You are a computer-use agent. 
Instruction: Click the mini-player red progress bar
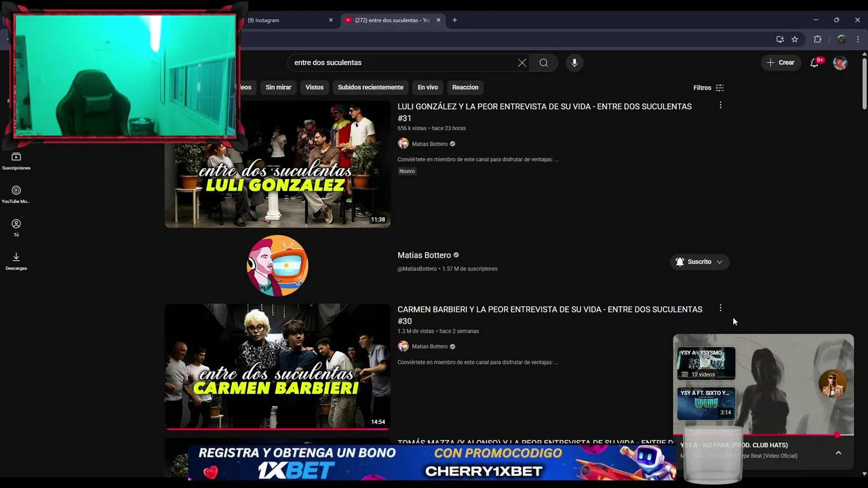763,435
